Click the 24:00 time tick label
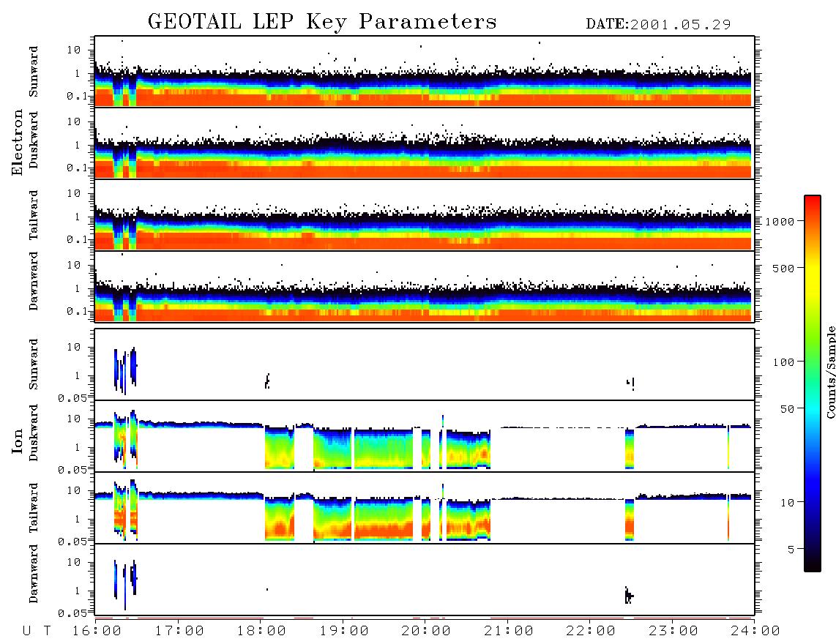This screenshot has width=836, height=644. pyautogui.click(x=755, y=632)
